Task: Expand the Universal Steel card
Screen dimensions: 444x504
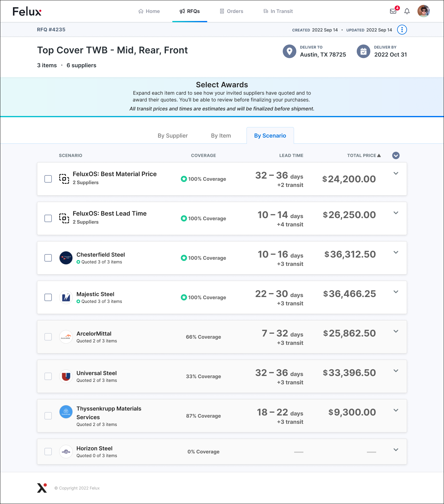Action: click(x=396, y=371)
